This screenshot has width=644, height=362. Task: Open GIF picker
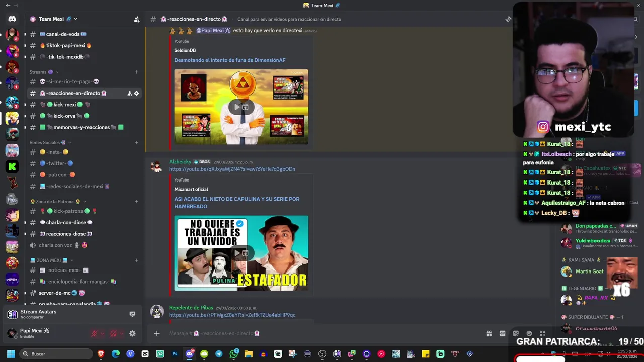pos(502,333)
